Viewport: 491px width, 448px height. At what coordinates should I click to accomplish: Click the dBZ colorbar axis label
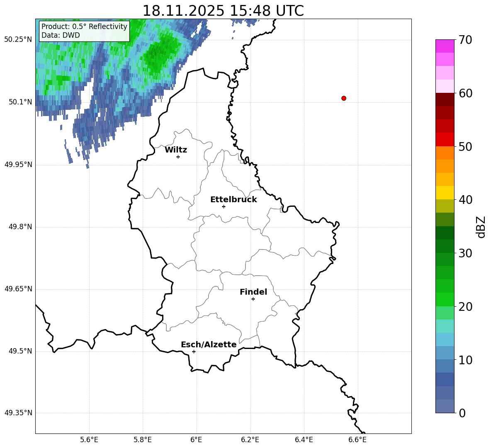pyautogui.click(x=481, y=227)
